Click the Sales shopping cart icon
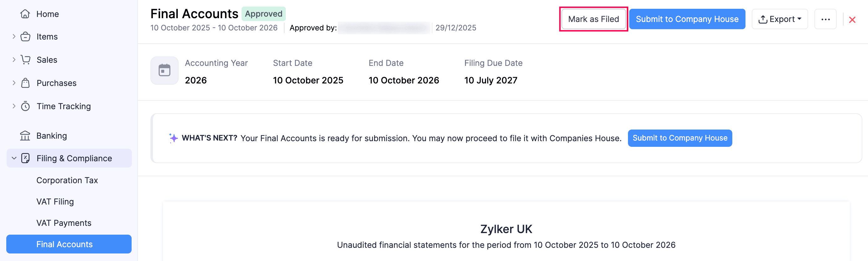The image size is (868, 261). (x=26, y=60)
